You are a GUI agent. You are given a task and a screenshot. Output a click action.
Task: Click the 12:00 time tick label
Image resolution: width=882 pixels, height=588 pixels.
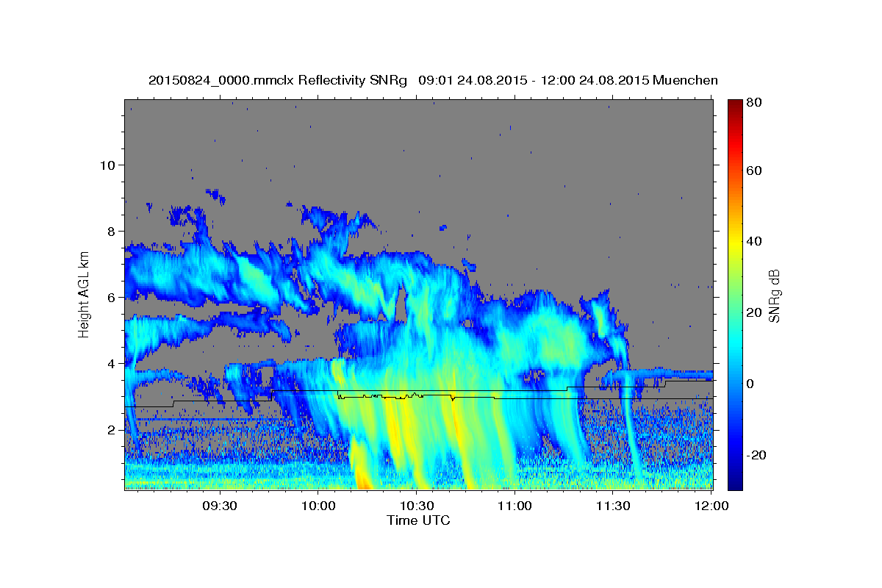click(711, 506)
